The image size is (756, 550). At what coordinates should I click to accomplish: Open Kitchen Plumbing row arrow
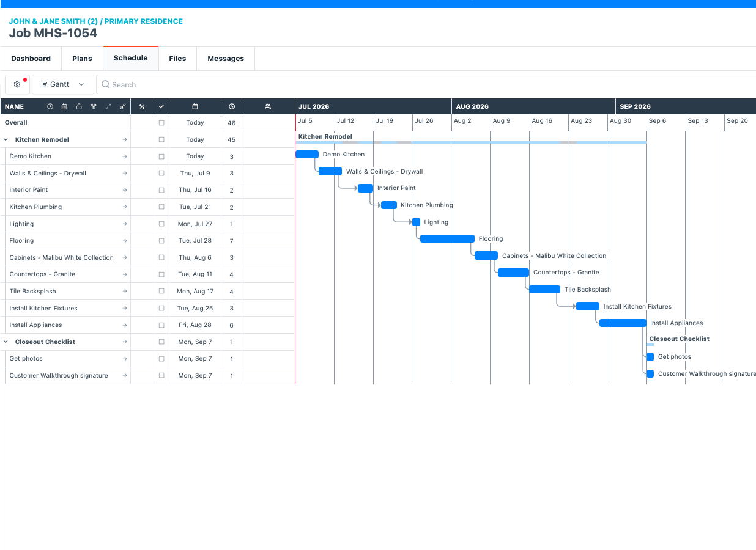coord(125,207)
